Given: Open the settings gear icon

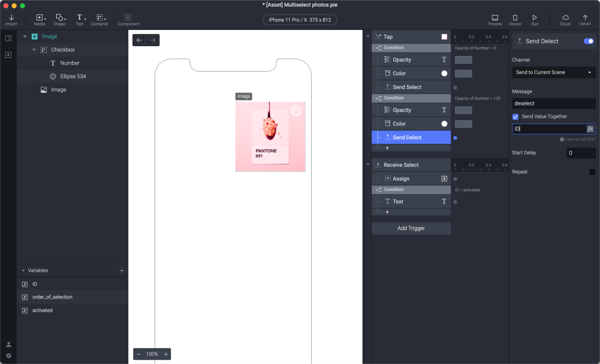Looking at the screenshot, I should [8, 356].
